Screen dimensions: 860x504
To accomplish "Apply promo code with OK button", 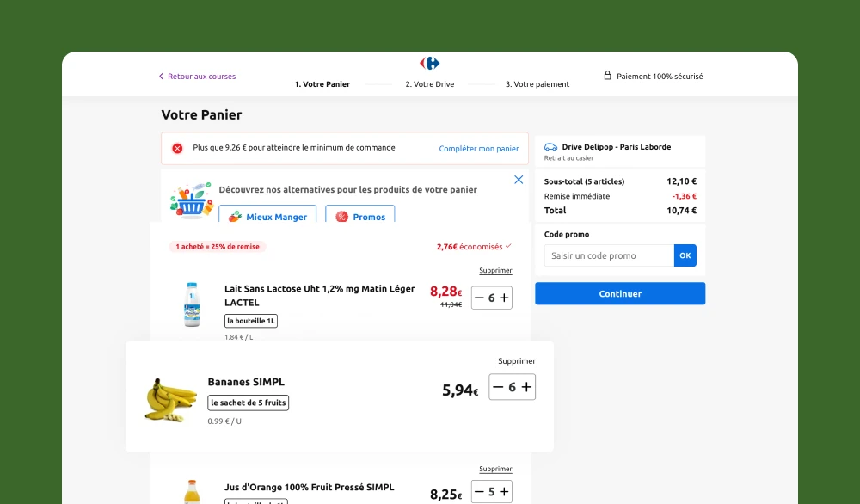I will coord(685,255).
